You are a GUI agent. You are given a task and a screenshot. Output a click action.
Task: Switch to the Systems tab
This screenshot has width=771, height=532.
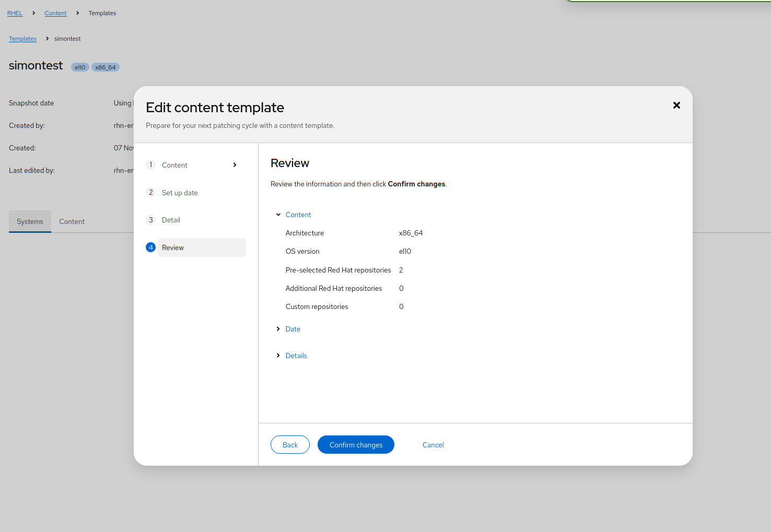30,222
